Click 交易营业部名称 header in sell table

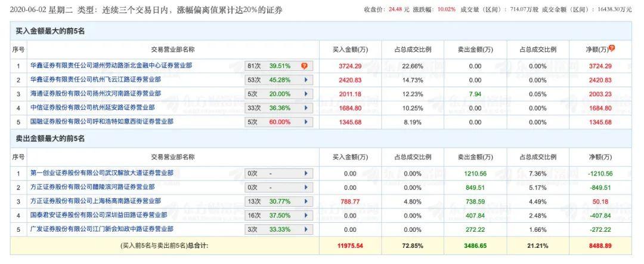click(x=173, y=156)
